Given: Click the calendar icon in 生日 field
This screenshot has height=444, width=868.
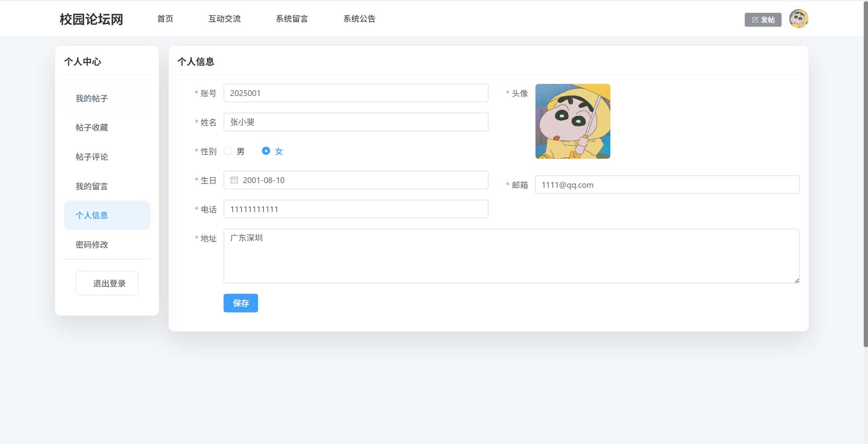Looking at the screenshot, I should click(234, 180).
